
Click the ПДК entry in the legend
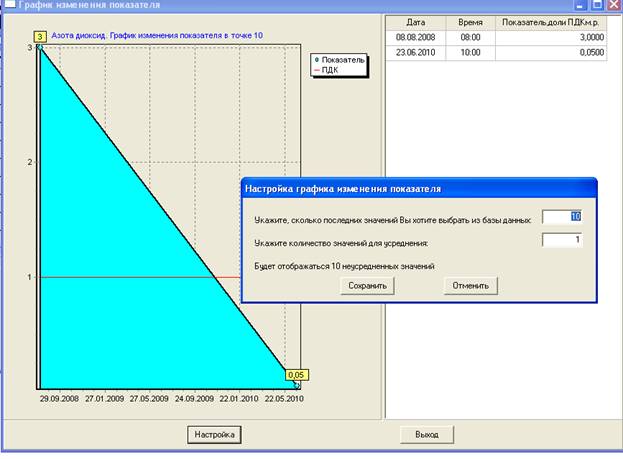click(336, 69)
